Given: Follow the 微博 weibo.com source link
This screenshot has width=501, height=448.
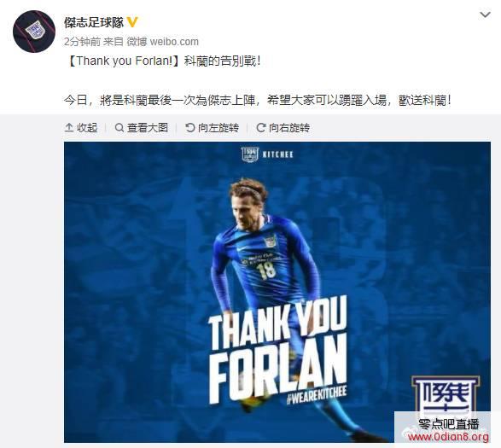Looking at the screenshot, I should pyautogui.click(x=163, y=42).
